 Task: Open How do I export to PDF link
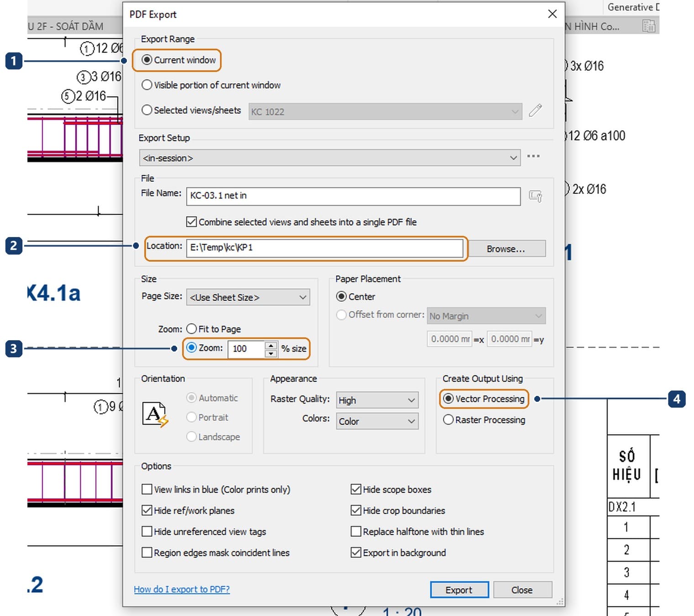(182, 589)
